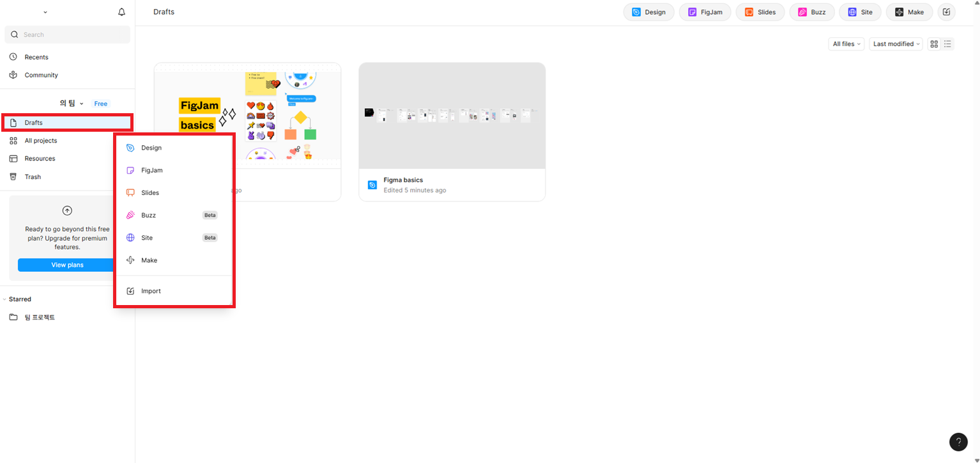Click the Site globe icon in menu
This screenshot has height=463, width=980.
[x=130, y=237]
